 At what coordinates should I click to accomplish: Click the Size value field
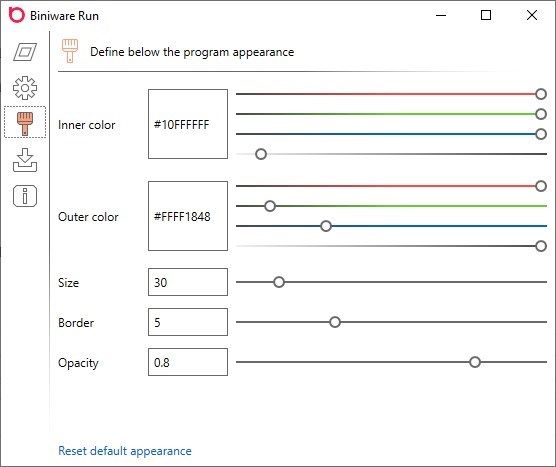click(x=188, y=282)
